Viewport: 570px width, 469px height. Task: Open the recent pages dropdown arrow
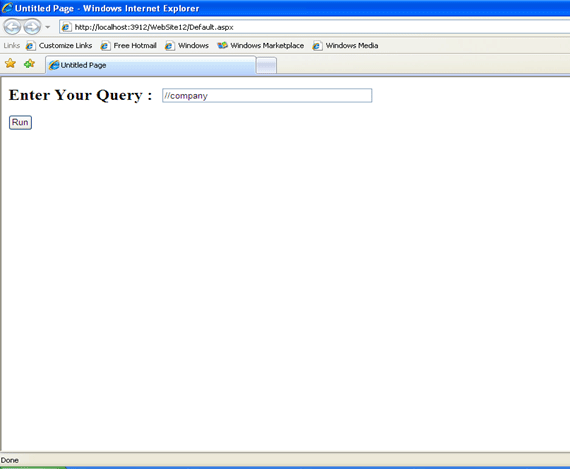pyautogui.click(x=48, y=27)
